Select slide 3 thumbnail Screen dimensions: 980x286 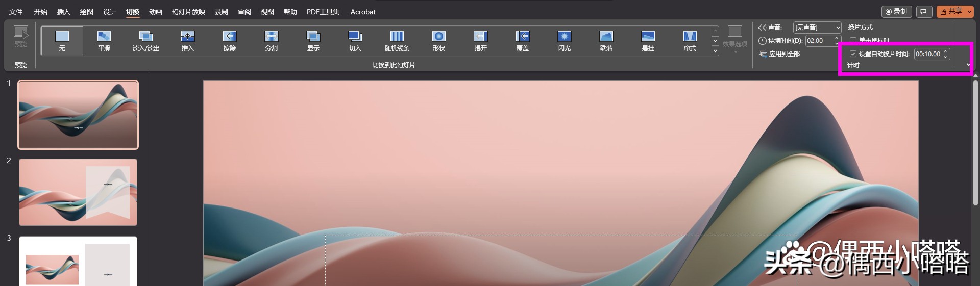point(78,261)
